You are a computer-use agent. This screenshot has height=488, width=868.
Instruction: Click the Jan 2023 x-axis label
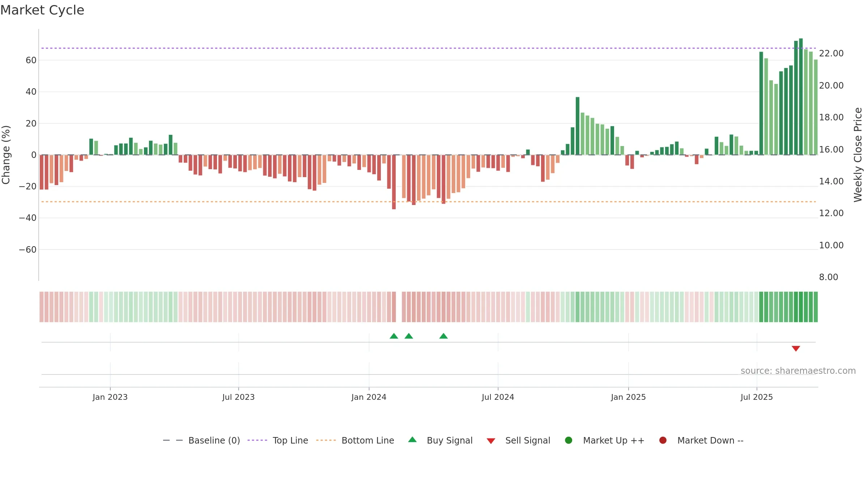(x=110, y=397)
